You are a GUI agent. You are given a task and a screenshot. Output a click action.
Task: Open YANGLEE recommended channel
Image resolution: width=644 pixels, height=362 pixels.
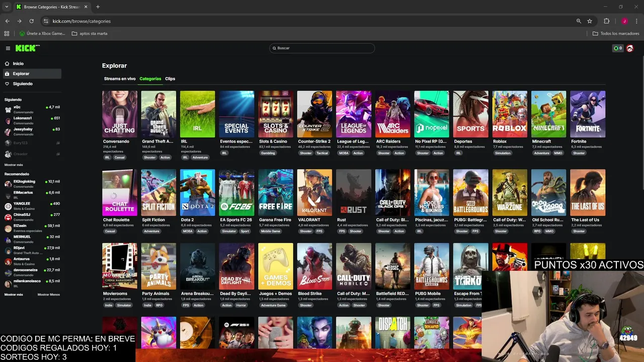31,206
